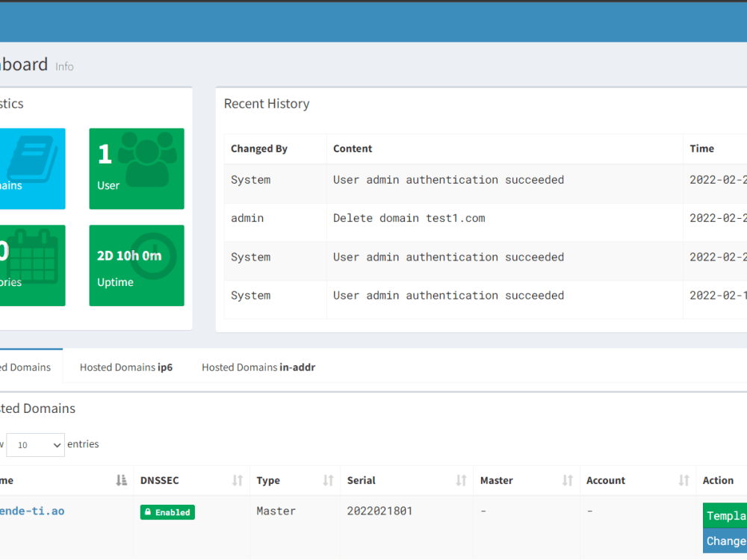Image resolution: width=747 pixels, height=560 pixels.
Task: Click the sort arrows on the Name column
Action: point(120,480)
